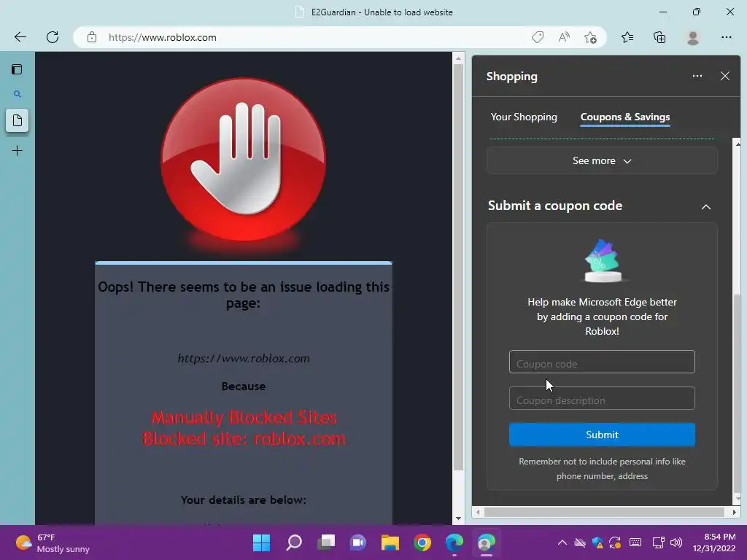The height and width of the screenshot is (560, 747).
Task: Open volume control in system tray
Action: (676, 542)
